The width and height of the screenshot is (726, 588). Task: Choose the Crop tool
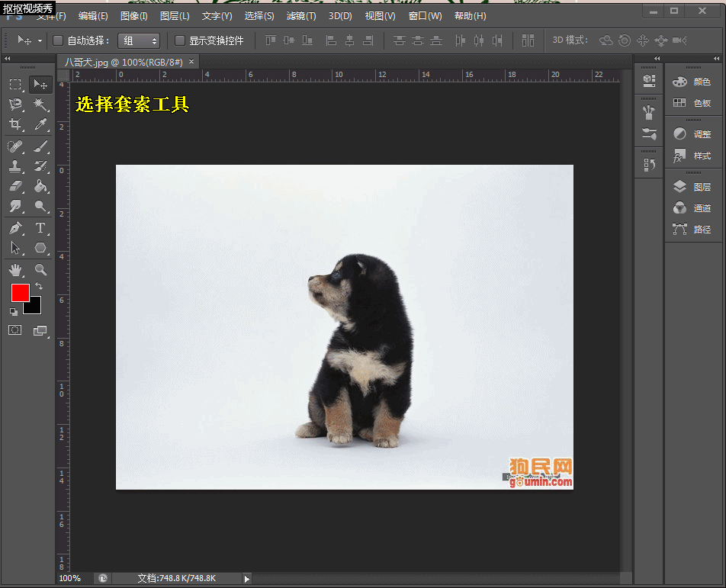coord(15,124)
